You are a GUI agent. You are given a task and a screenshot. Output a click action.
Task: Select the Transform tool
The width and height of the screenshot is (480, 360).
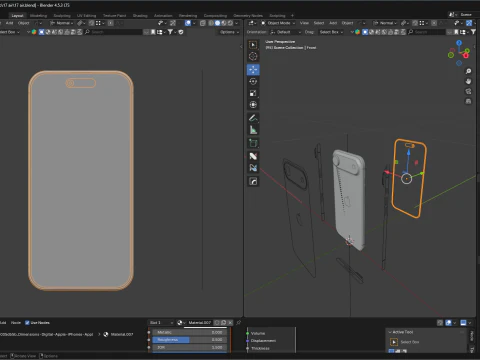pyautogui.click(x=253, y=105)
